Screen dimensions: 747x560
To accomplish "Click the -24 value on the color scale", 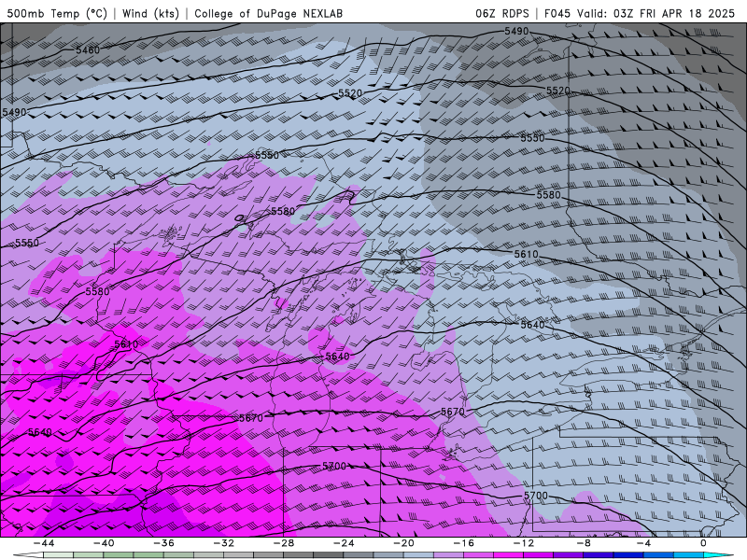I will pyautogui.click(x=344, y=543).
